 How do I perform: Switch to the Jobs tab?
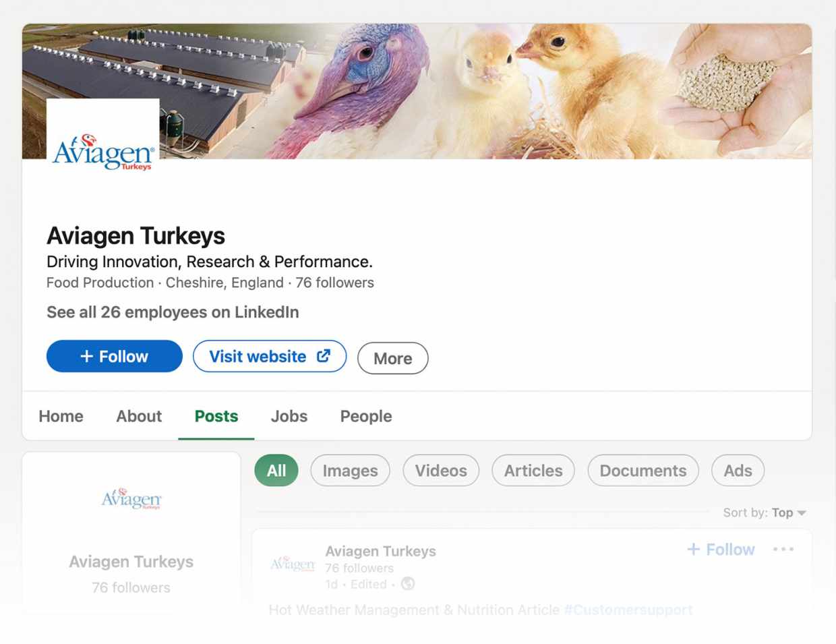click(289, 416)
